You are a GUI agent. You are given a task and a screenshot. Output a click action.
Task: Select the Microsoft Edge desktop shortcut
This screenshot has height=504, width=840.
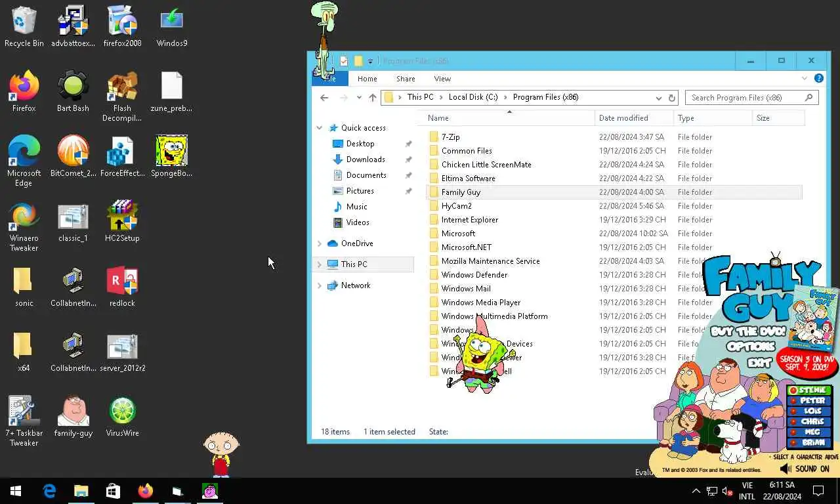[24, 161]
